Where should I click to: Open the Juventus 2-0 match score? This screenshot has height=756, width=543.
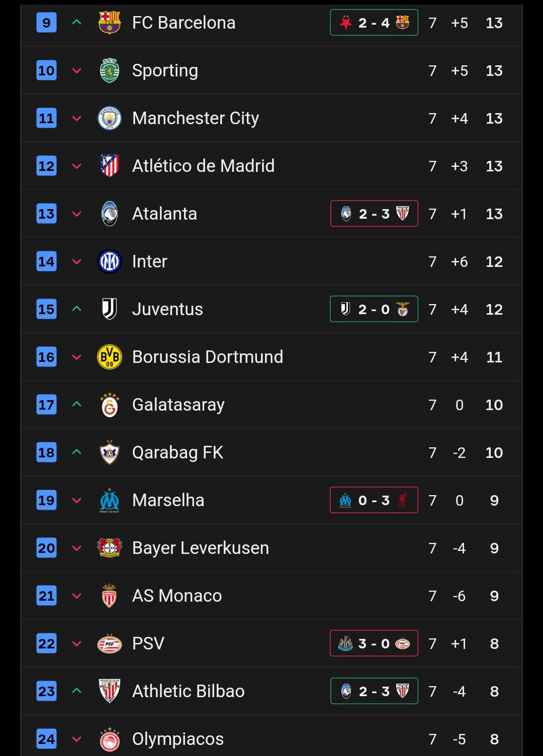(374, 309)
